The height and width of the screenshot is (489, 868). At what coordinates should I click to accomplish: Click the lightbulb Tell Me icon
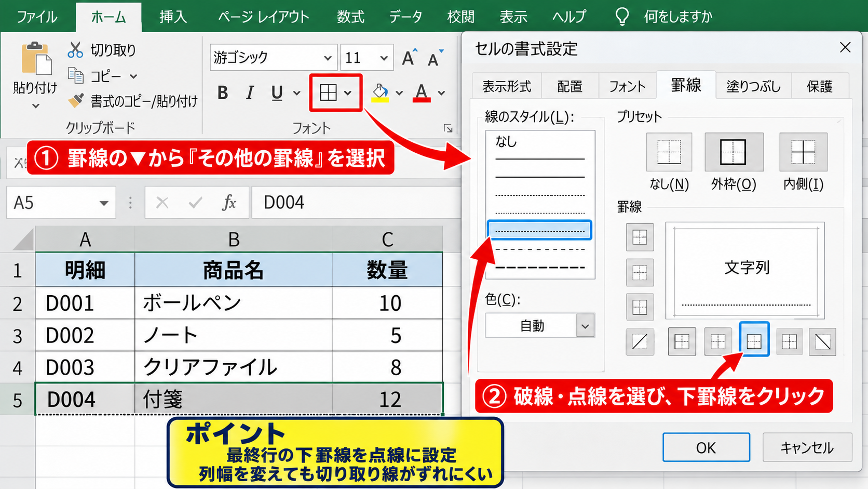pyautogui.click(x=622, y=17)
